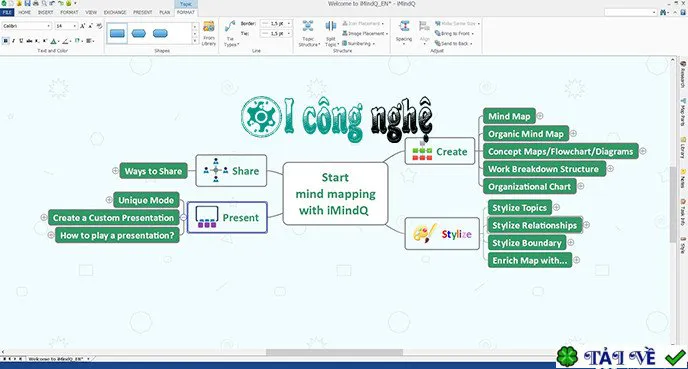Expand the Ways to Share topic
The width and height of the screenshot is (688, 369).
(x=115, y=170)
